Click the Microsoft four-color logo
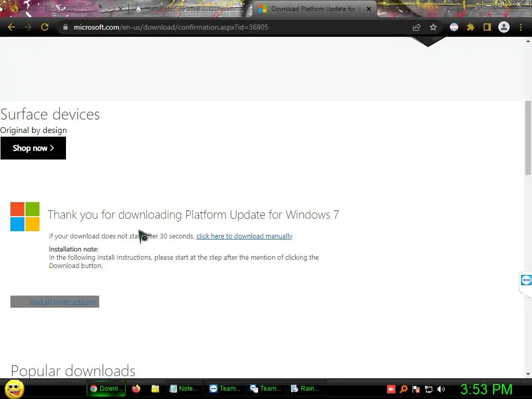The height and width of the screenshot is (399, 532). coord(25,217)
